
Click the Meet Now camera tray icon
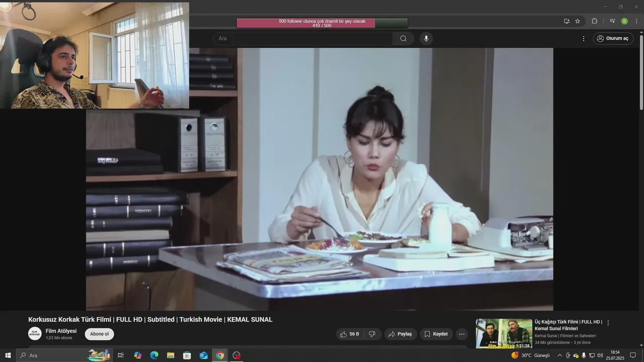tap(568, 355)
